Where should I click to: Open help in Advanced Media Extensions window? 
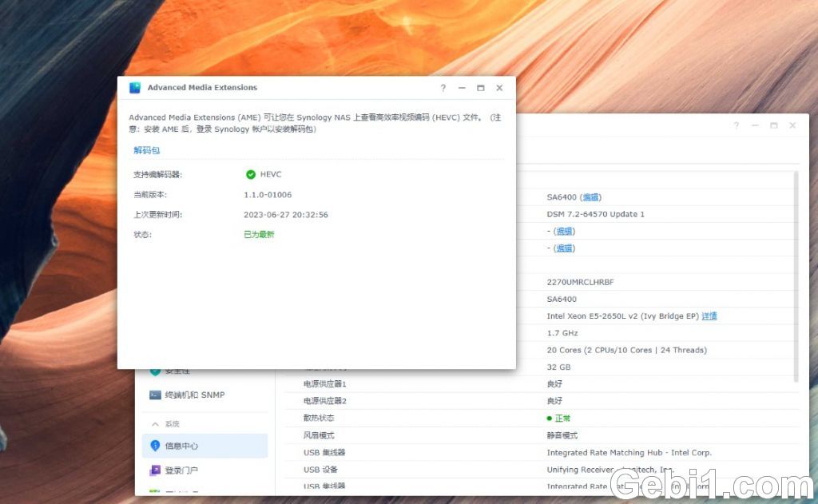(443, 88)
